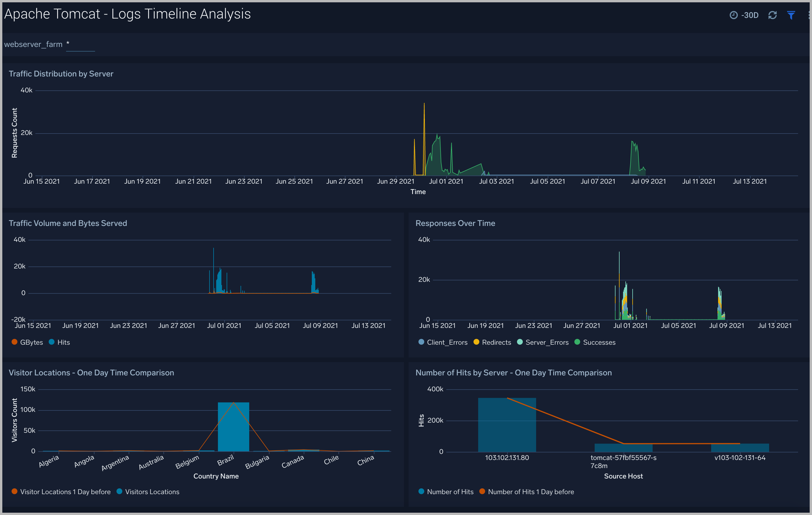This screenshot has width=812, height=515.
Task: Click the webserver_farm filter input field
Action: pyautogui.click(x=80, y=45)
